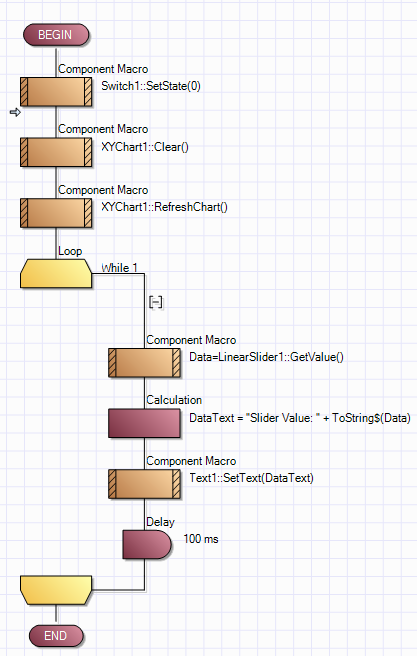Click the "Switch1::SetState(0)" text
The height and width of the screenshot is (656, 417).
[151, 86]
